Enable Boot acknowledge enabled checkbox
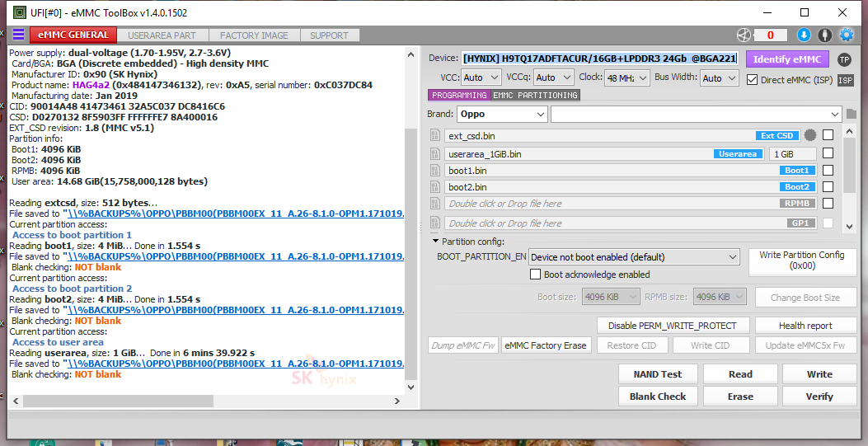The height and width of the screenshot is (446, 868). (535, 275)
